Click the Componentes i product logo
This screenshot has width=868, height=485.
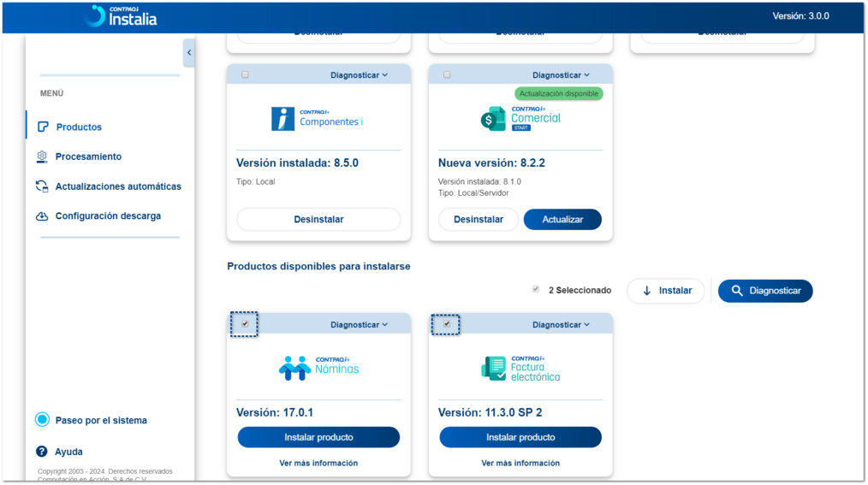(318, 118)
